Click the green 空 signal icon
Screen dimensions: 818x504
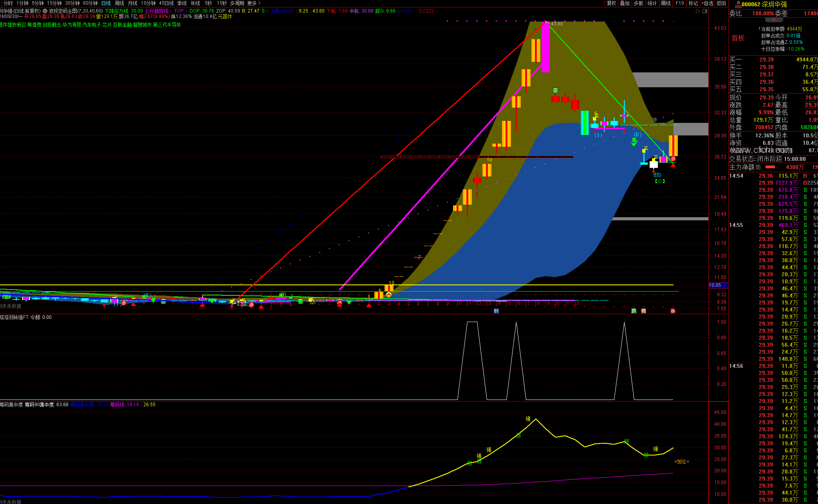point(555,90)
